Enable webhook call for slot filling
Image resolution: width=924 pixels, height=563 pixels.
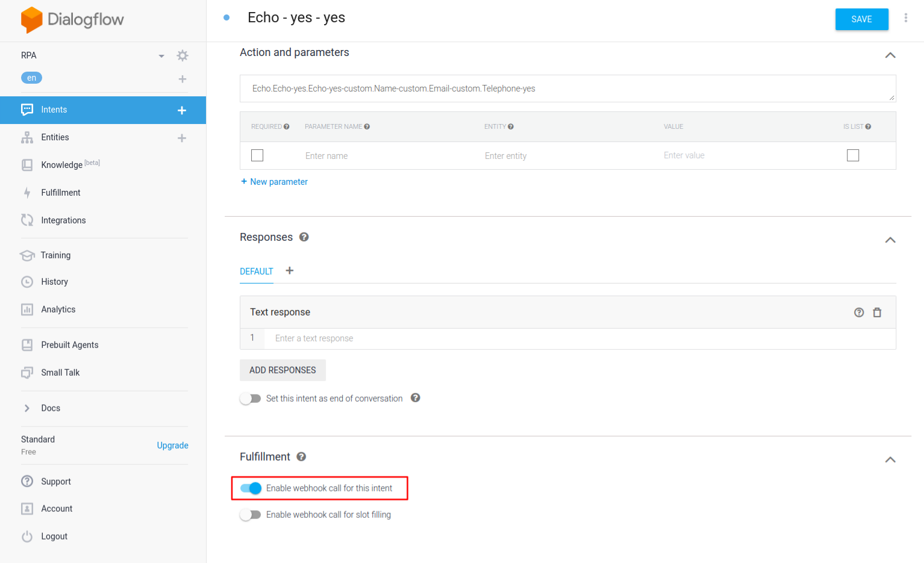point(251,515)
